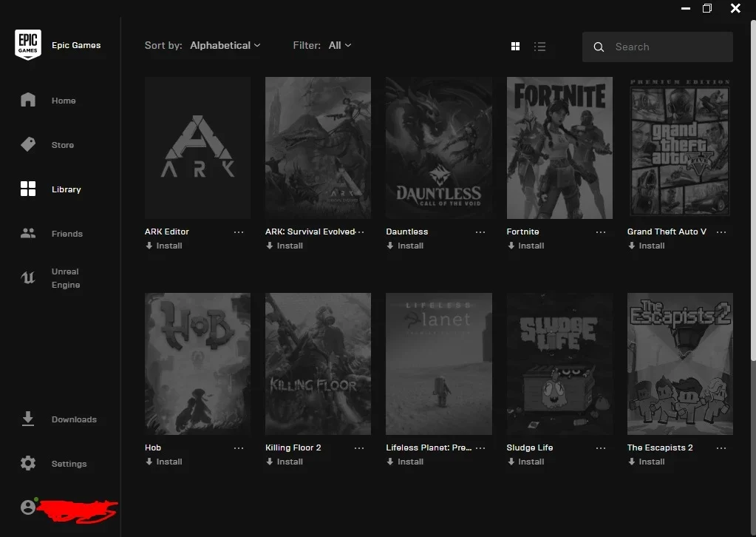756x537 pixels.
Task: Go to Home in the sidebar
Action: pos(64,101)
